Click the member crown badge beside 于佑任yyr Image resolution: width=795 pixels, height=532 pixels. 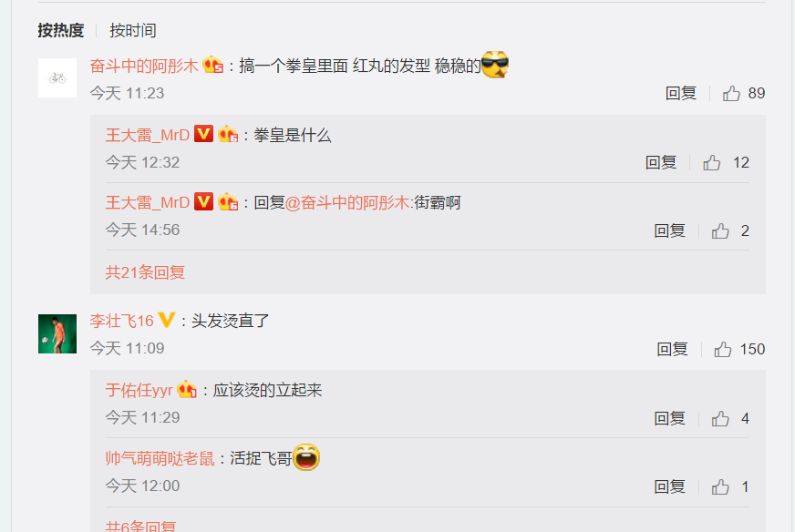[187, 389]
